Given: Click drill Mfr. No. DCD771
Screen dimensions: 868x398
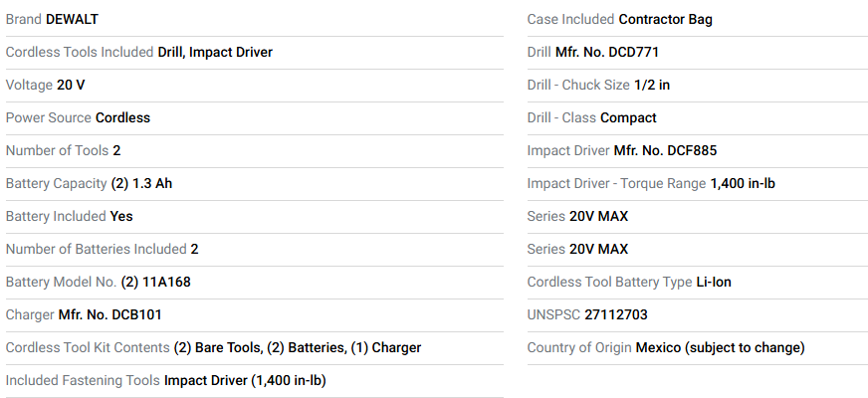Looking at the screenshot, I should coord(607,52).
